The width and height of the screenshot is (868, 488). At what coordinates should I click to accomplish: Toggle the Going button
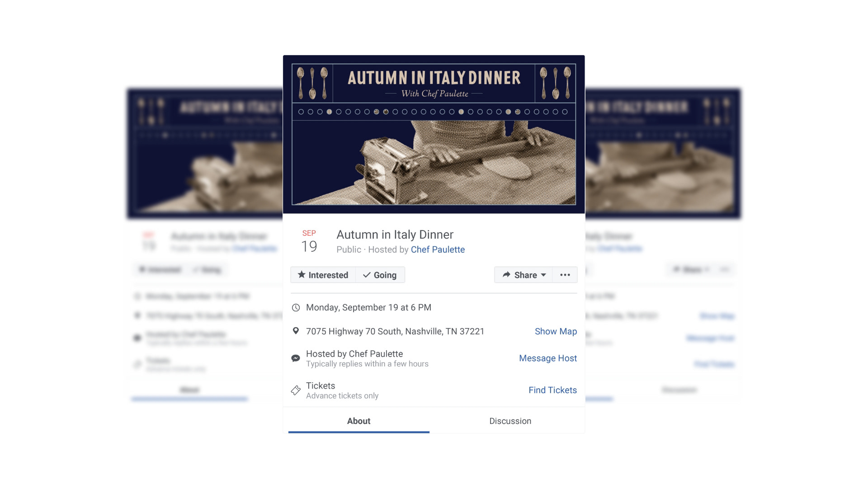tap(380, 275)
